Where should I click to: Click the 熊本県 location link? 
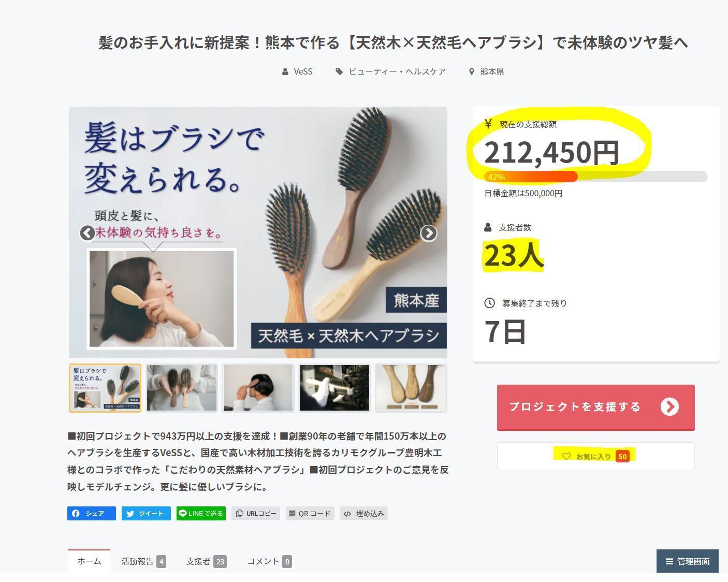pos(491,71)
